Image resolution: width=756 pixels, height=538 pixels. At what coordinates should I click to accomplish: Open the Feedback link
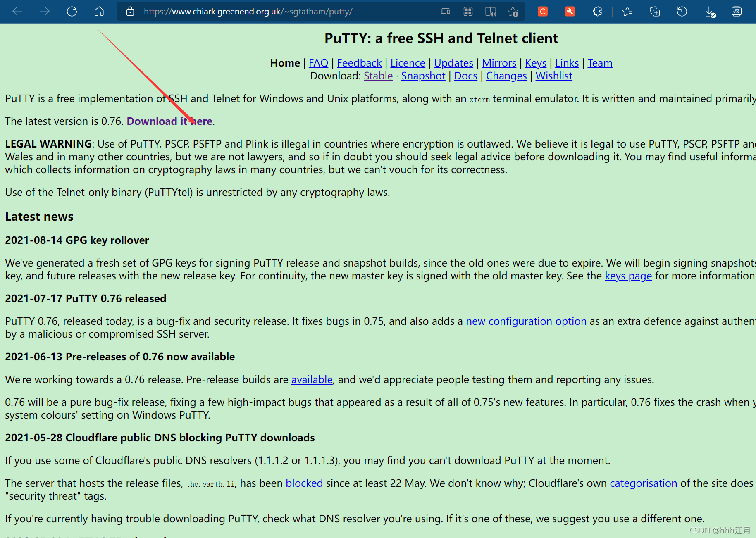click(x=359, y=63)
